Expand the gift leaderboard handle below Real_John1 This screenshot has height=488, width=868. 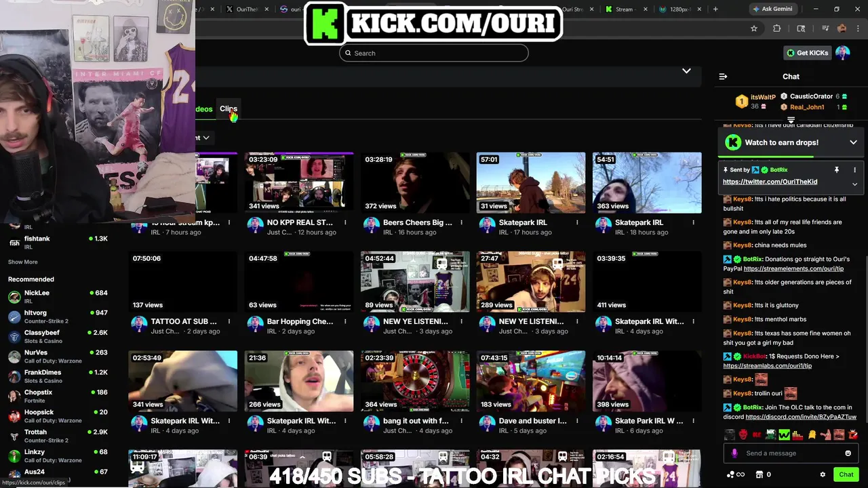pos(791,120)
